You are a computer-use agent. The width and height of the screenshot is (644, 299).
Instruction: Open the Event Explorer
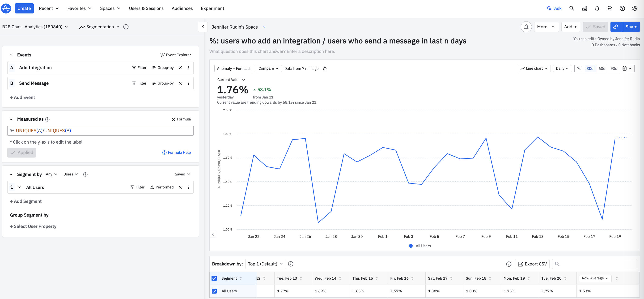pyautogui.click(x=175, y=55)
